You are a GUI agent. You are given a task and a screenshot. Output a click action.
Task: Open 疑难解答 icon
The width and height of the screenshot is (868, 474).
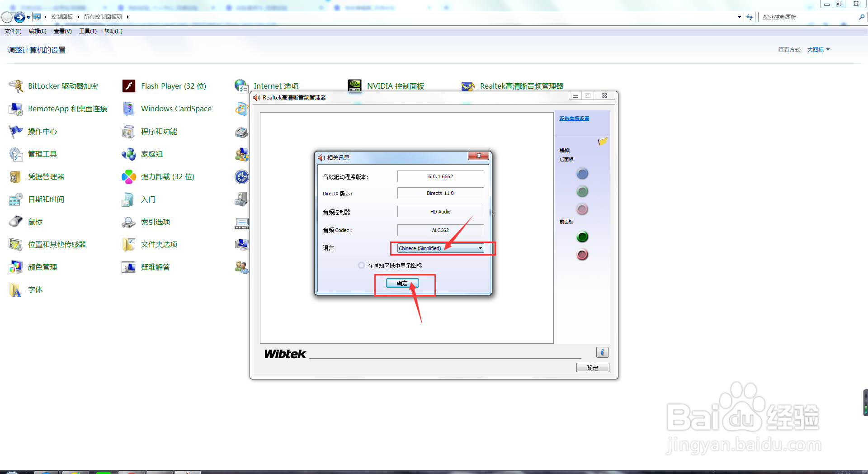tap(129, 267)
